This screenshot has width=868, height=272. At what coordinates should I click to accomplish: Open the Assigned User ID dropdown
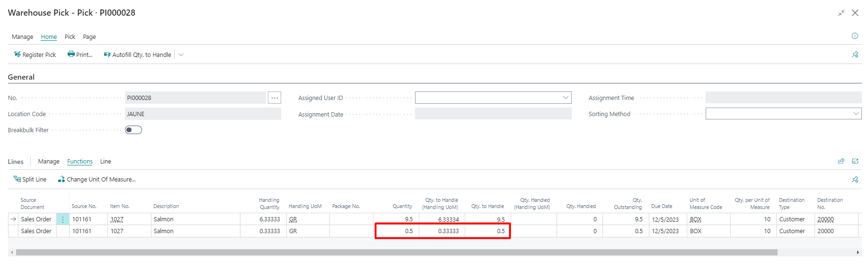(566, 98)
